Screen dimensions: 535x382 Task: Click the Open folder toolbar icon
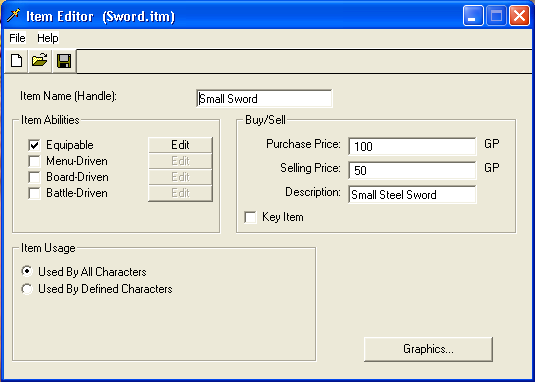[40, 61]
